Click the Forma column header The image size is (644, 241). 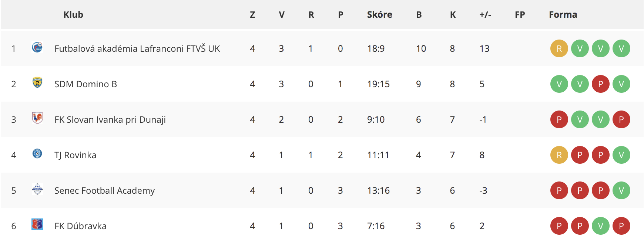coord(563,14)
